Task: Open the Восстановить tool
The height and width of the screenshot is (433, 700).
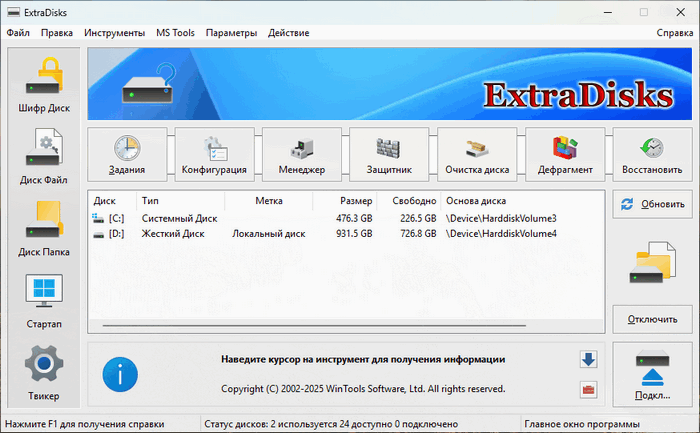Action: point(652,154)
